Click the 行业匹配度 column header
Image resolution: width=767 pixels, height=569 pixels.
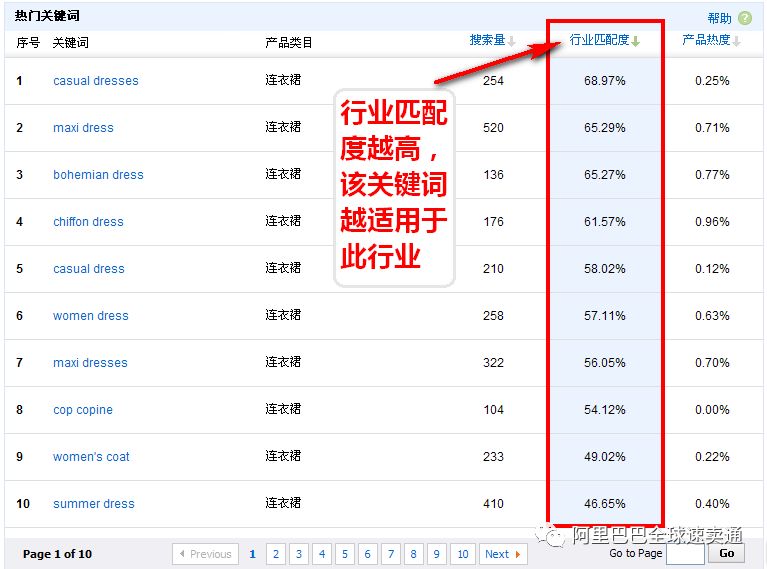tap(599, 41)
